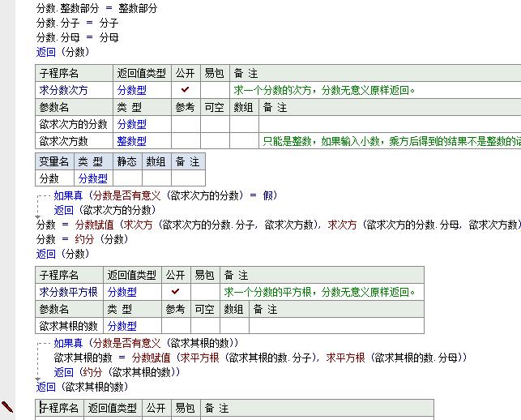
Task: Click remark 求一个分数的平方根，分数无意义原样返回
Action: coord(319,292)
